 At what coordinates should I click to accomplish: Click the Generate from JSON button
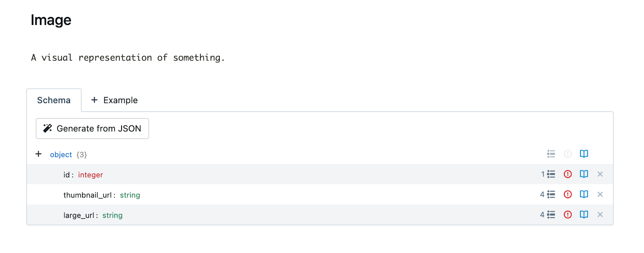pos(92,129)
